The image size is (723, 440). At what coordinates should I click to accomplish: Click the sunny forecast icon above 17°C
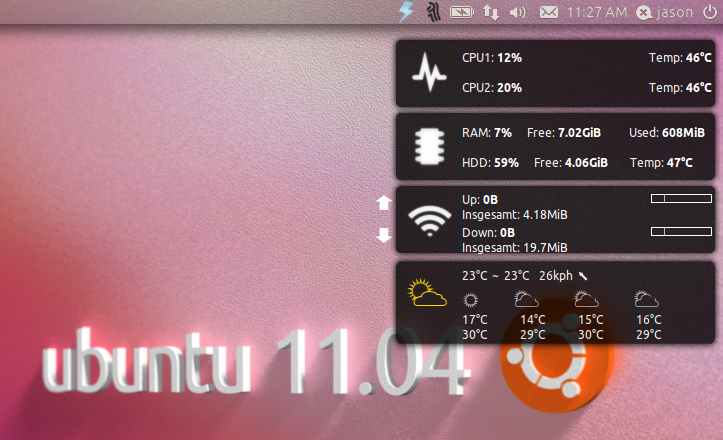(470, 300)
